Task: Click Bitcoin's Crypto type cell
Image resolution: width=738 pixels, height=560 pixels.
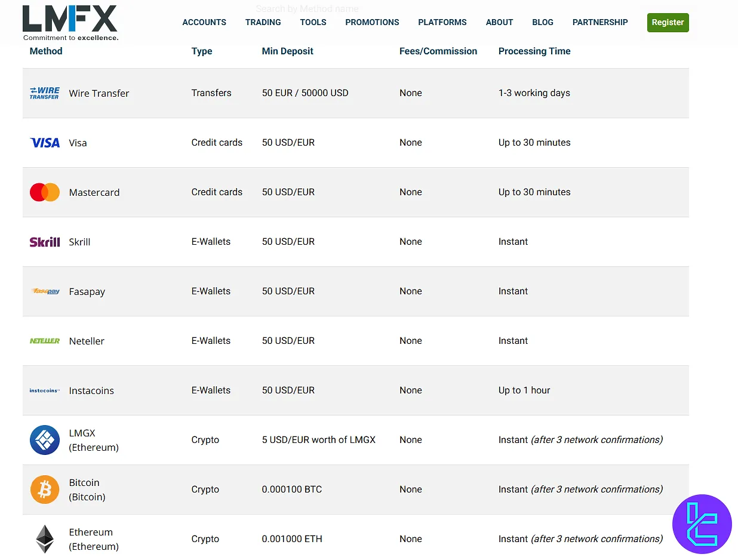Action: (x=205, y=490)
